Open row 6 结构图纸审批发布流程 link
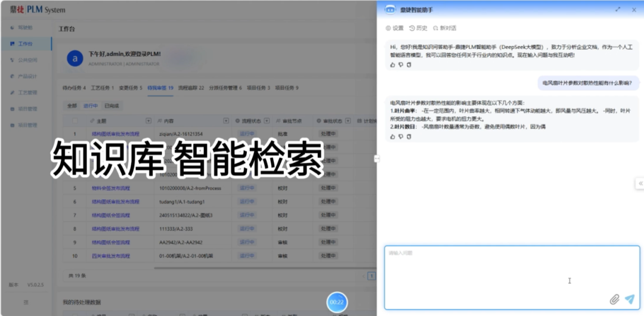Viewport: 644px width, 316px height. (x=116, y=202)
